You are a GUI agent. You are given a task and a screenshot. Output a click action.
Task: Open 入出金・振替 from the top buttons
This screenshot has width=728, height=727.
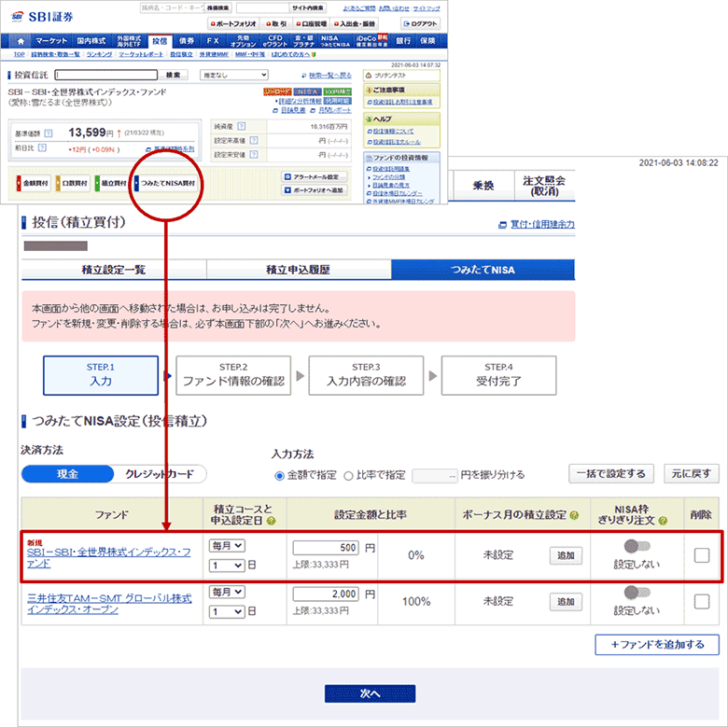pos(355,23)
